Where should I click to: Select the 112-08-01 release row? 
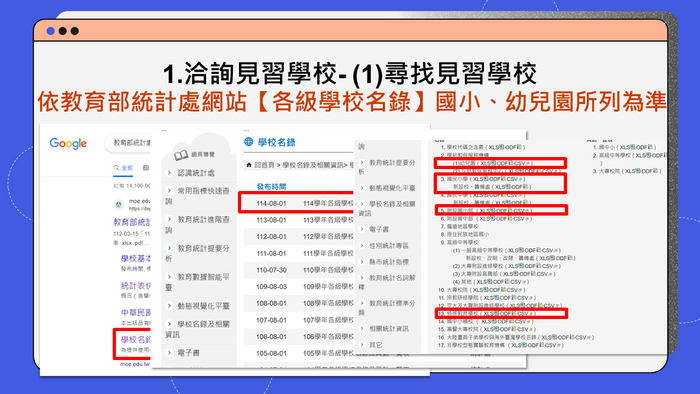pyautogui.click(x=298, y=236)
